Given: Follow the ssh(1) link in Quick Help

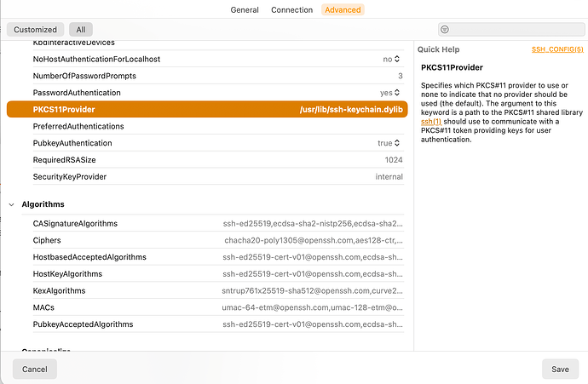Looking at the screenshot, I should click(x=431, y=122).
